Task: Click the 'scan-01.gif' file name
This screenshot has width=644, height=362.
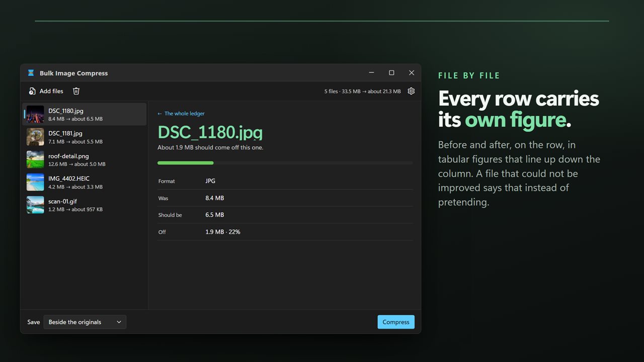Action: [63, 201]
